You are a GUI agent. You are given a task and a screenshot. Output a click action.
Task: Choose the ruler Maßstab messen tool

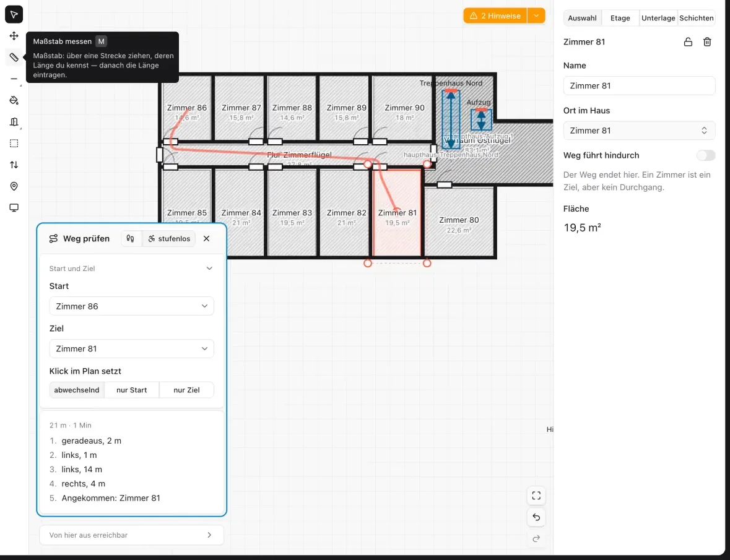coord(14,57)
